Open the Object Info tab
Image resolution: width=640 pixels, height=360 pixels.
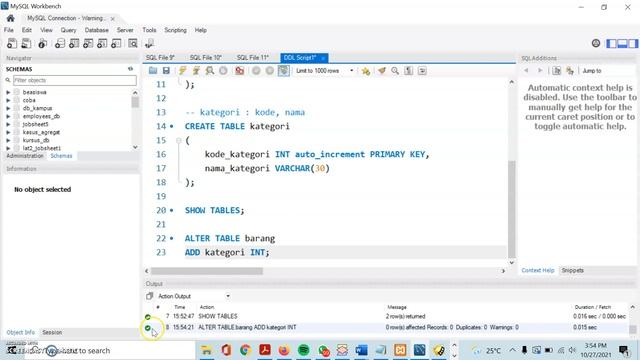[x=20, y=332]
